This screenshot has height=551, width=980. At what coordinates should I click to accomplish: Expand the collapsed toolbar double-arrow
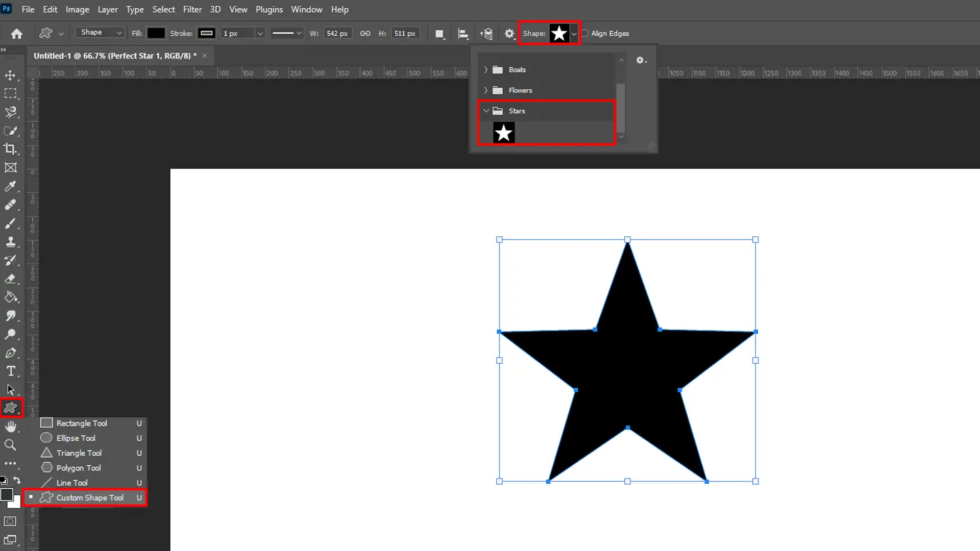[4, 49]
